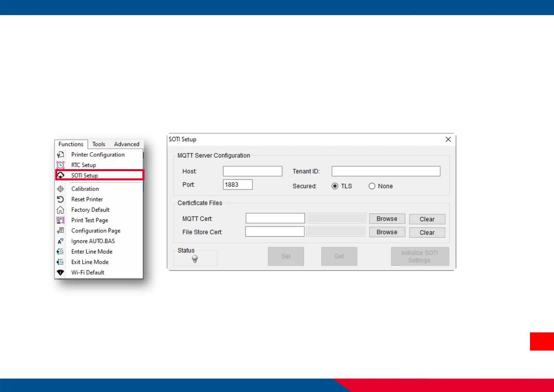Click the Ignore AUTO.BAS icon

click(x=61, y=241)
